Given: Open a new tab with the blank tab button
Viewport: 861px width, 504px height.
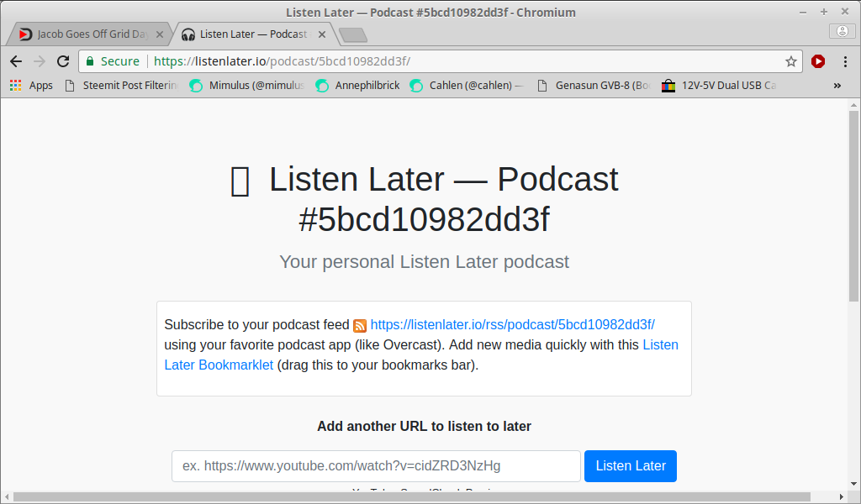Looking at the screenshot, I should tap(353, 35).
